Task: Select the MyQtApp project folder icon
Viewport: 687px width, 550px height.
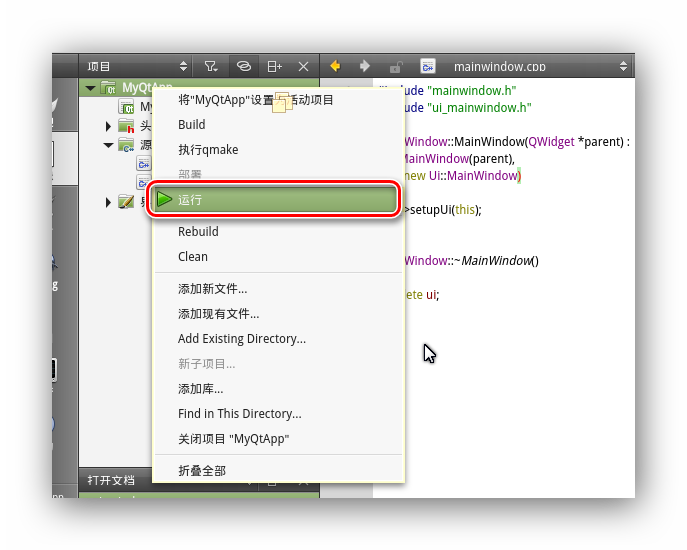Action: 108,88
